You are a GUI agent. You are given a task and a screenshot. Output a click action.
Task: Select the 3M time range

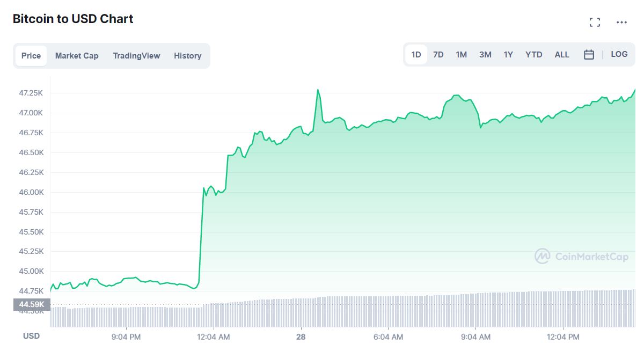485,55
